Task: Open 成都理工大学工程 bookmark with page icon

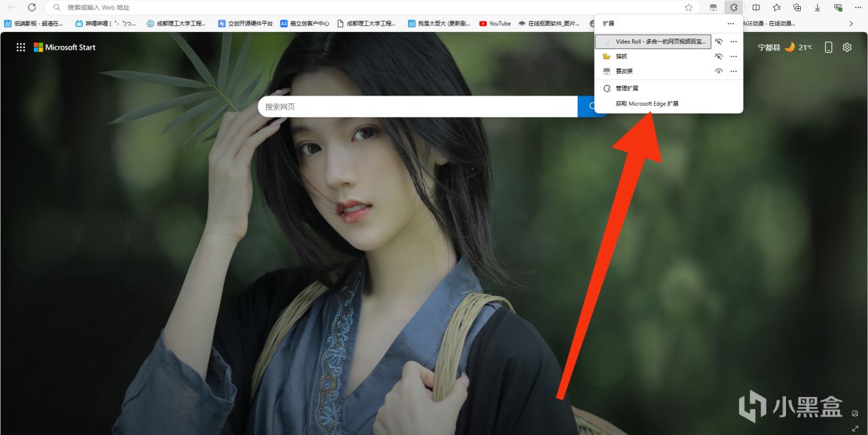Action: tap(366, 23)
